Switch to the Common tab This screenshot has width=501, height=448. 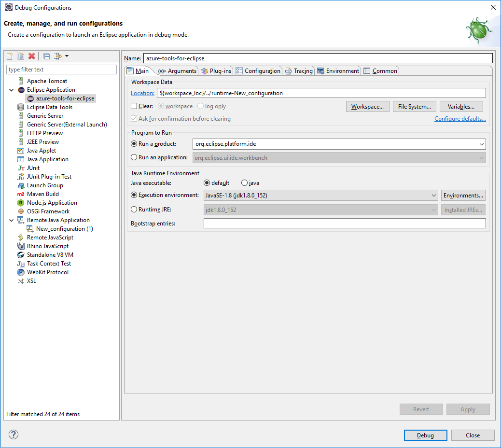[380, 71]
